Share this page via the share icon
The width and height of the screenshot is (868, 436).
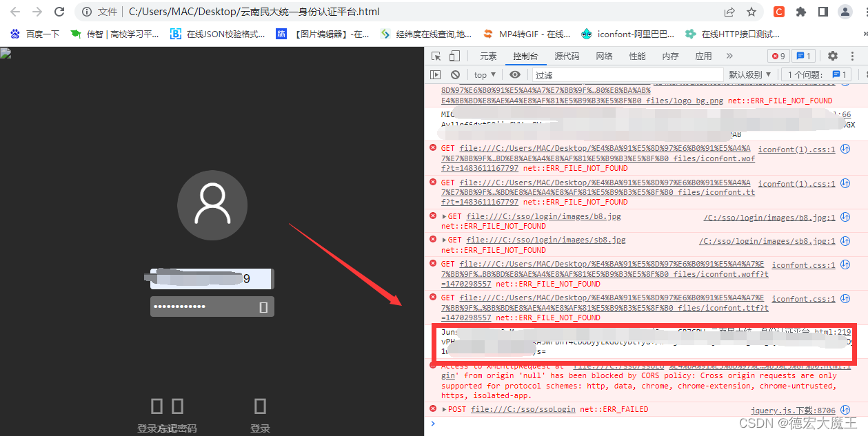(729, 12)
